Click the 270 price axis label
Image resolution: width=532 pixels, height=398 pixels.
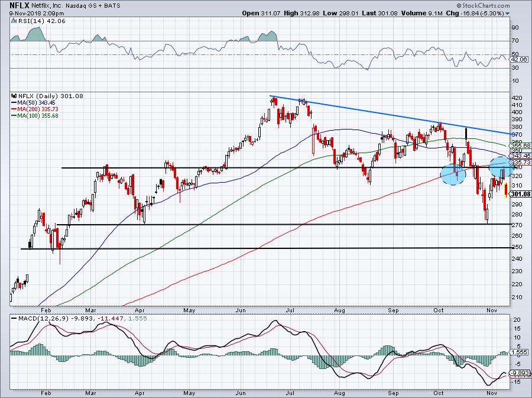pyautogui.click(x=515, y=225)
